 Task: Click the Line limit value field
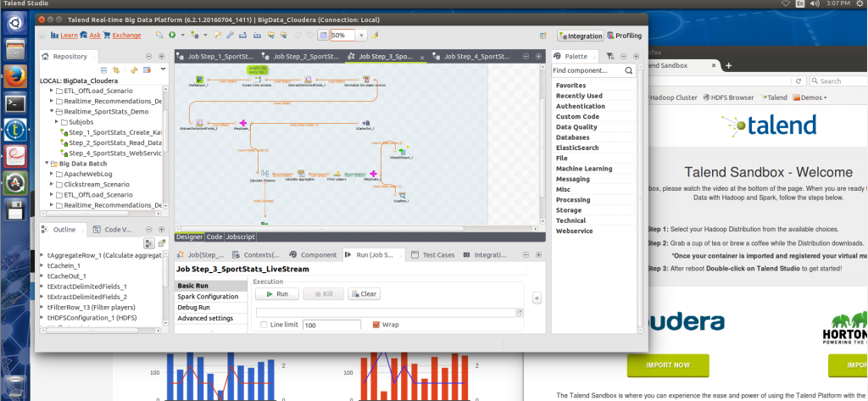click(x=331, y=325)
